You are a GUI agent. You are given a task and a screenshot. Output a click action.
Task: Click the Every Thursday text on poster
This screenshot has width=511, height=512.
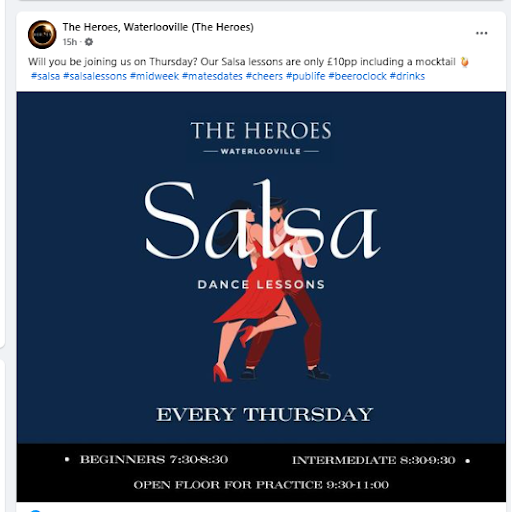tap(264, 414)
